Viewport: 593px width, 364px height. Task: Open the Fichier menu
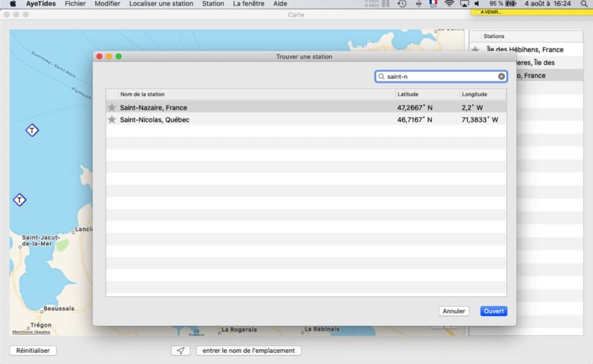(x=75, y=4)
